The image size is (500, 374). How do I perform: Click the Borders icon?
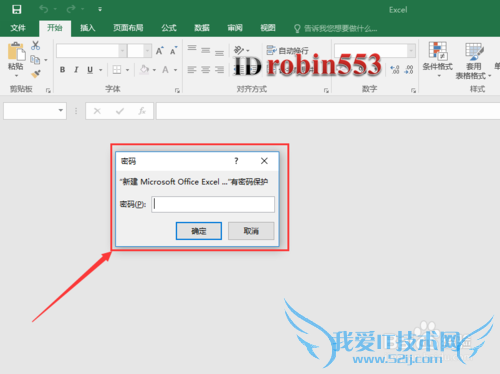click(x=117, y=70)
